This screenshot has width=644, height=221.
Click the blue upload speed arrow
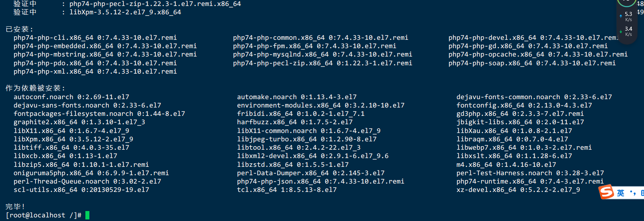[621, 16]
